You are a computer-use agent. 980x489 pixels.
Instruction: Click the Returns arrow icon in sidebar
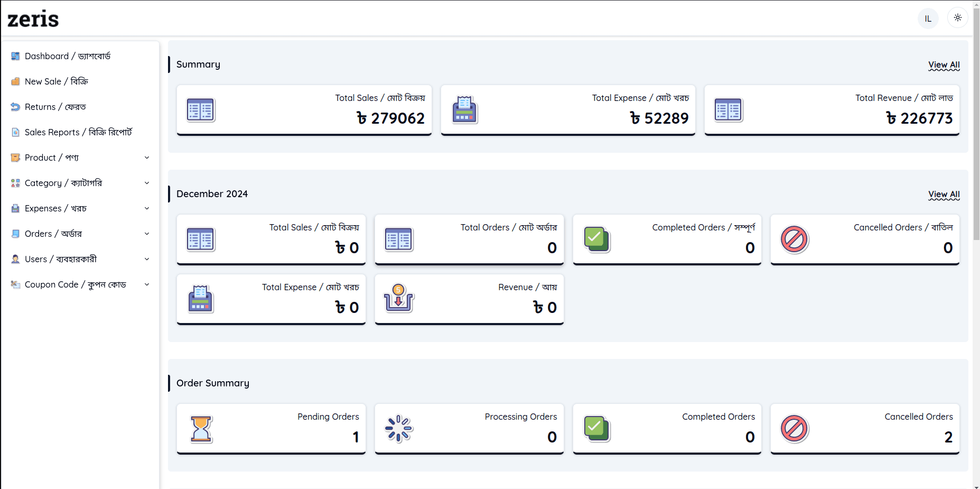(15, 107)
